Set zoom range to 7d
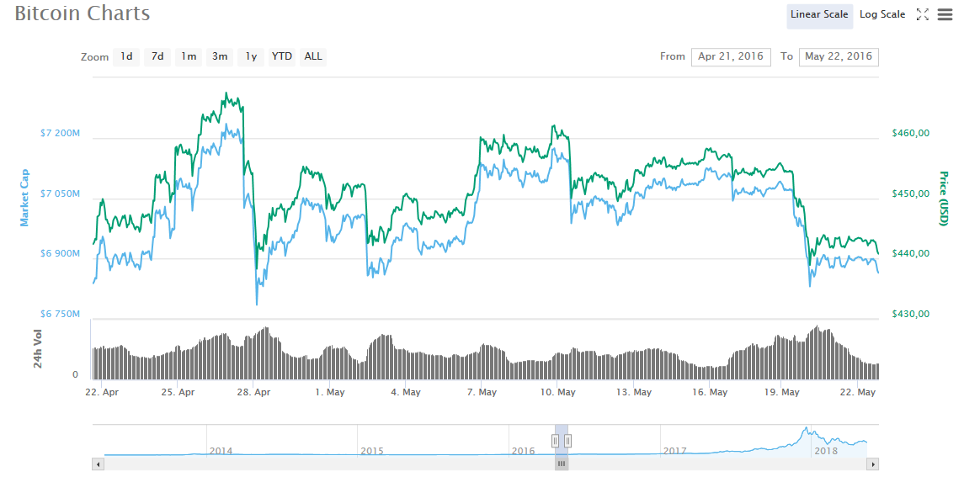 point(157,57)
